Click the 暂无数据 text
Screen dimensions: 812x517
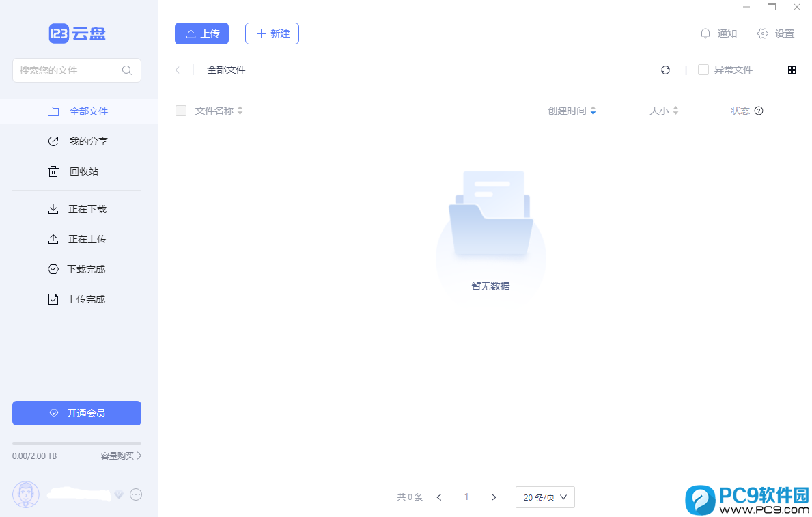tap(490, 286)
